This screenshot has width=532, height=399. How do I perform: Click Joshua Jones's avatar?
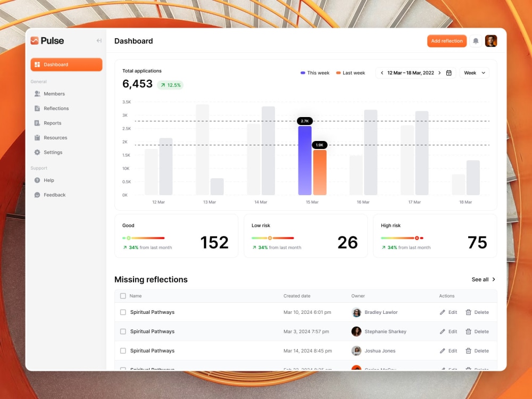(x=356, y=351)
